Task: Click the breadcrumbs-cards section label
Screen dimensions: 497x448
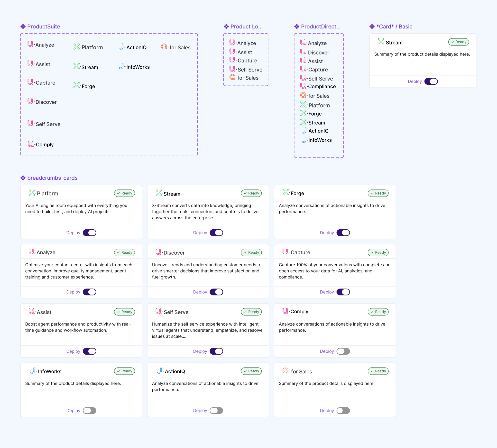Action: (x=53, y=178)
